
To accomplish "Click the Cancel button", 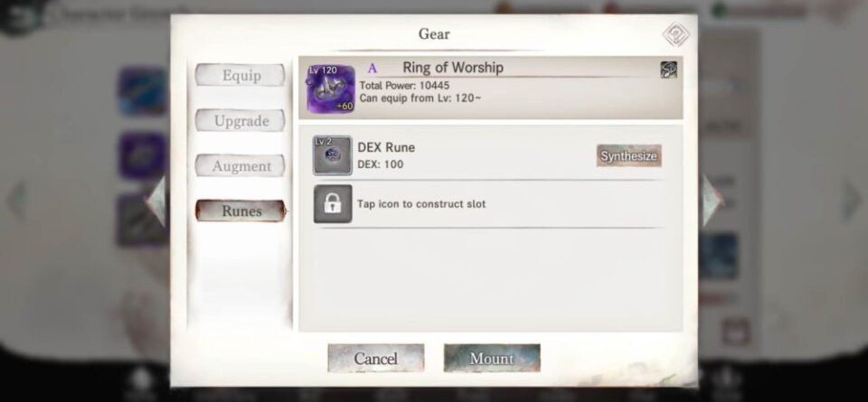I will tap(376, 359).
